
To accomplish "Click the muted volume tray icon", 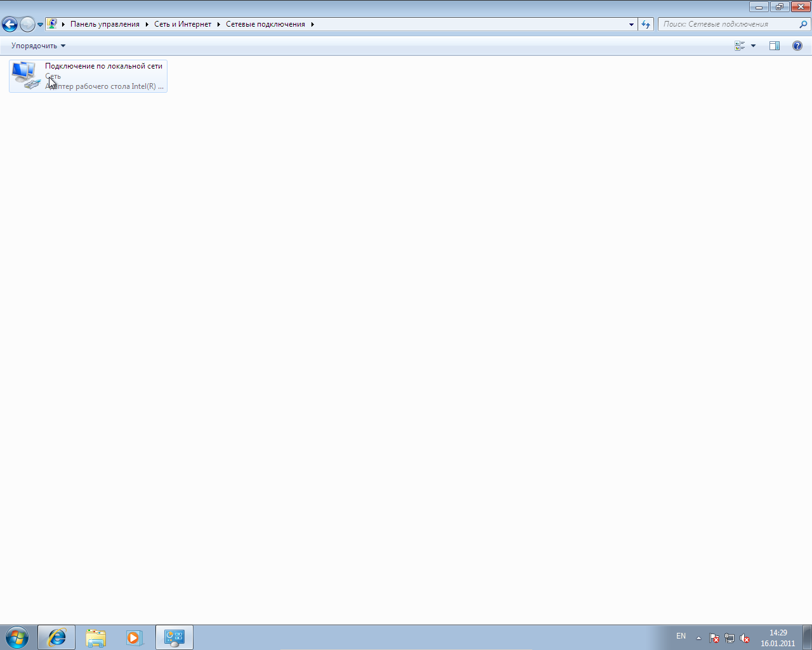I will click(x=745, y=638).
